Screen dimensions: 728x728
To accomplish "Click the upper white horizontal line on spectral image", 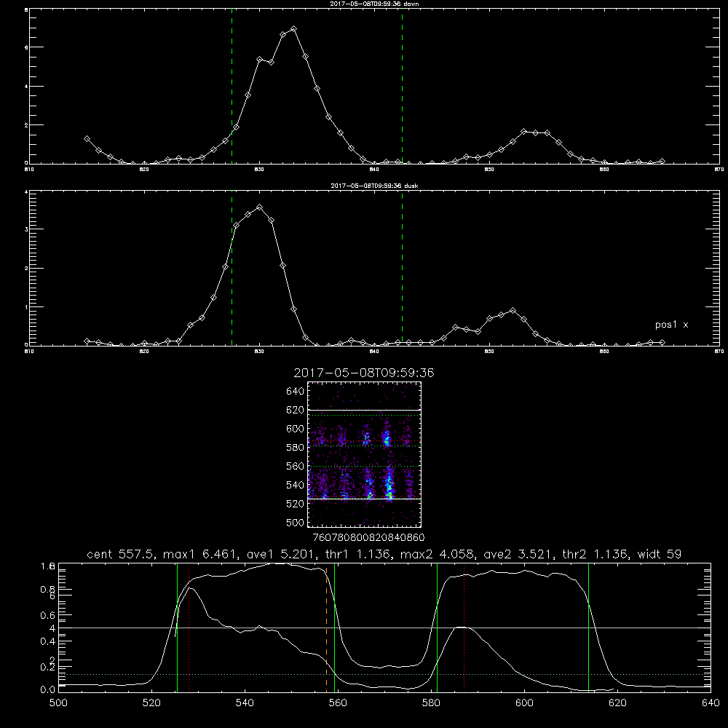I will tap(365, 411).
